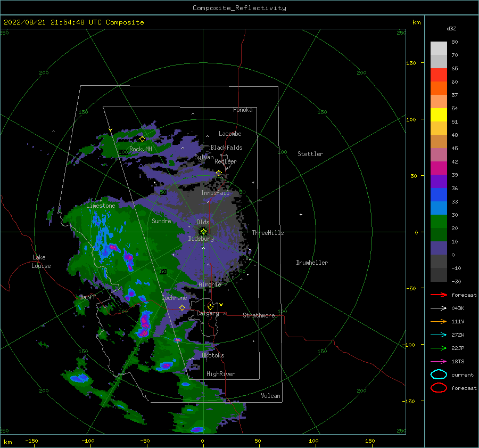Click the Didsbury town label
This screenshot has height=448, width=479.
pyautogui.click(x=201, y=239)
